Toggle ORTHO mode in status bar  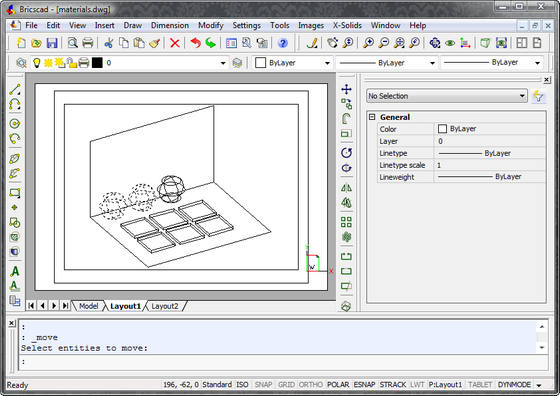(x=310, y=385)
